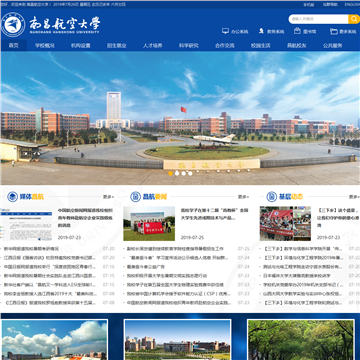Click the 媒体昌航 section icon

(13, 197)
